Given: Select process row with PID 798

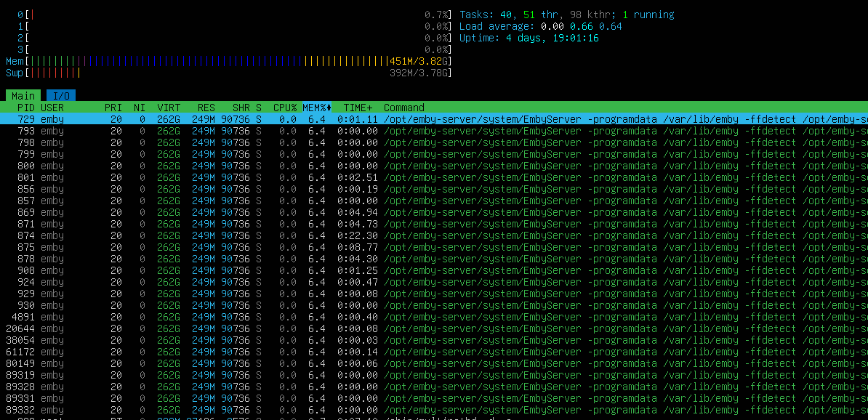Looking at the screenshot, I should tap(434, 142).
